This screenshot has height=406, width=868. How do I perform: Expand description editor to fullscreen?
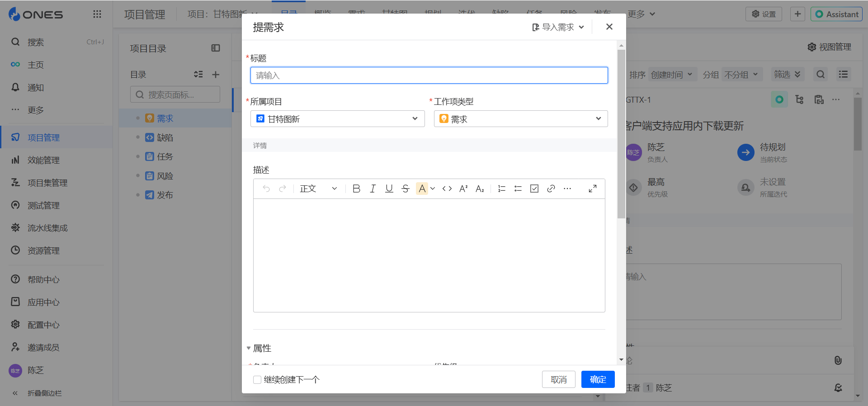[592, 189]
